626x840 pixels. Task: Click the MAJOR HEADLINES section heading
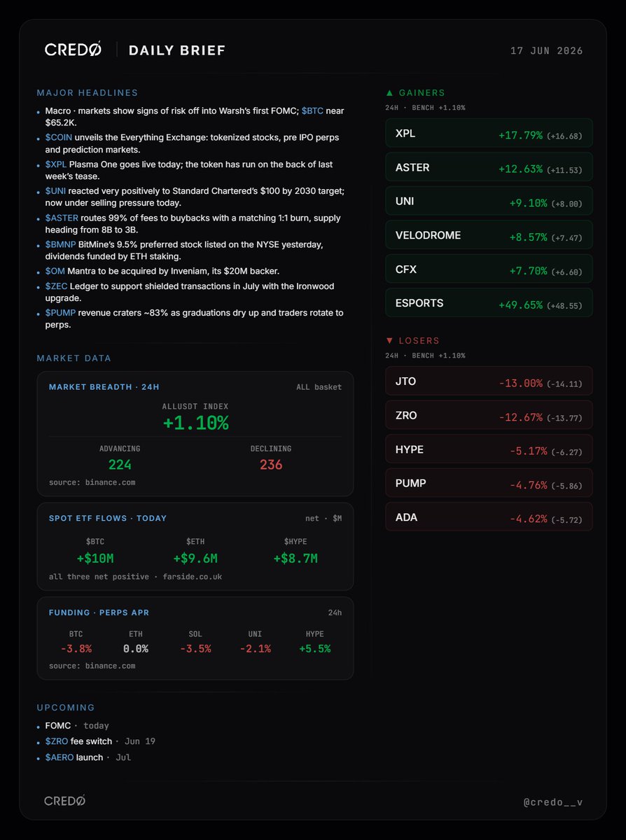tap(88, 93)
